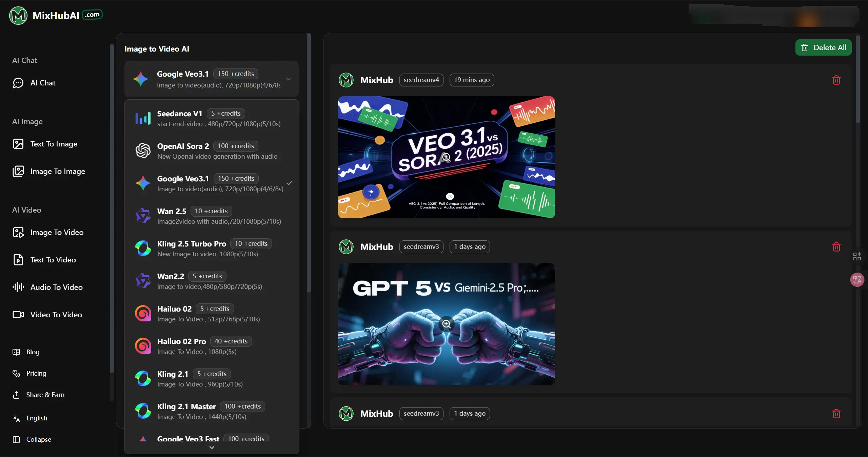This screenshot has width=868, height=457.
Task: Click the Text To Image sidebar icon
Action: [x=18, y=144]
